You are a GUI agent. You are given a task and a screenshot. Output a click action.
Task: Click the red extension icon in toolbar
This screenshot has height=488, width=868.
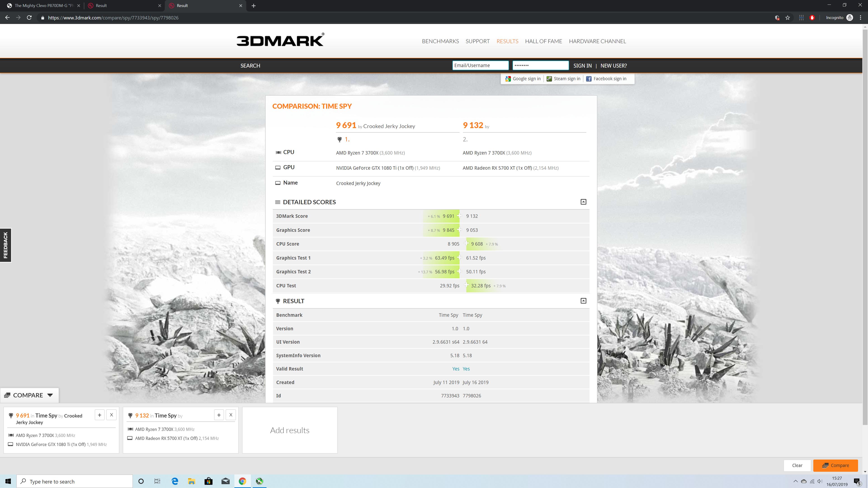tap(812, 18)
